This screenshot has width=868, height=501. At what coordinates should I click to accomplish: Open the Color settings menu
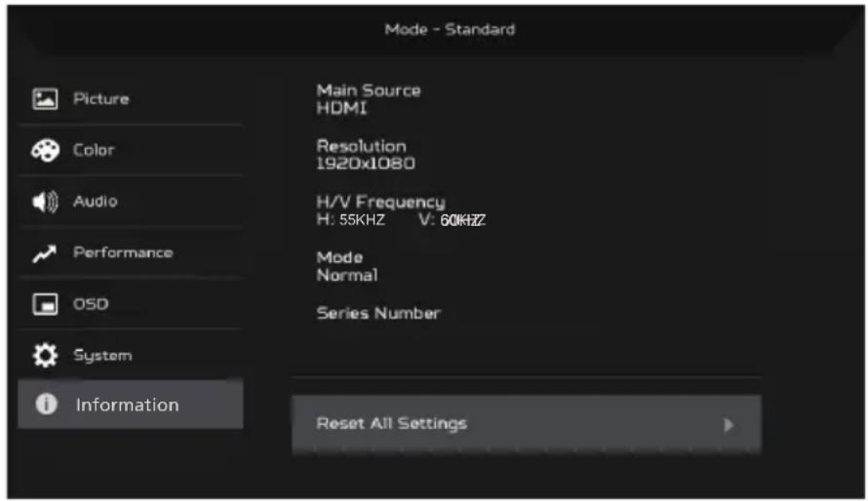pyautogui.click(x=131, y=150)
